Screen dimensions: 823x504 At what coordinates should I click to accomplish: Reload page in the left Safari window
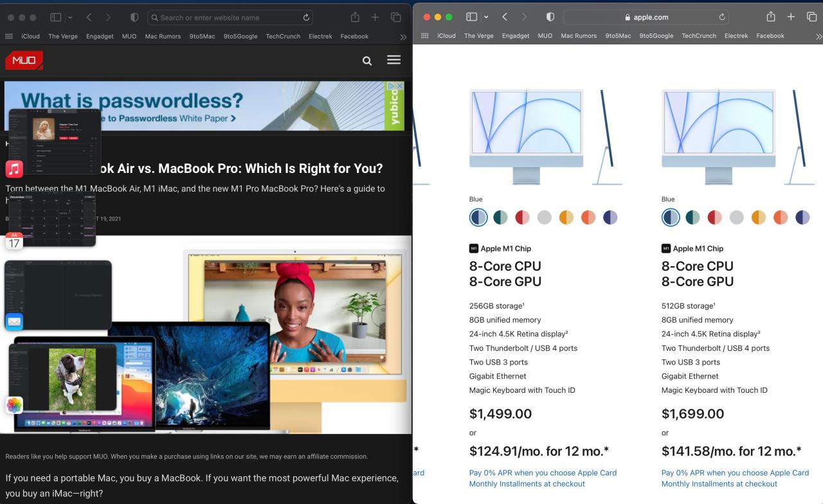[x=307, y=17]
